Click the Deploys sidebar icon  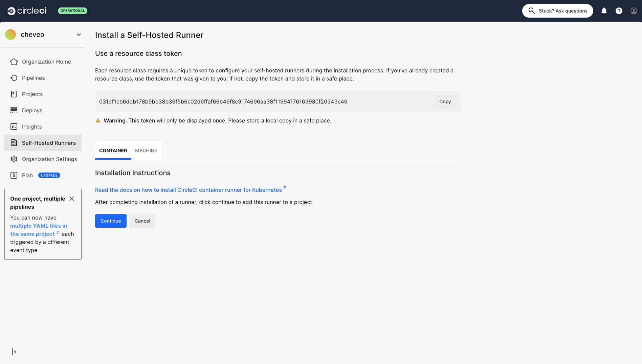click(14, 110)
